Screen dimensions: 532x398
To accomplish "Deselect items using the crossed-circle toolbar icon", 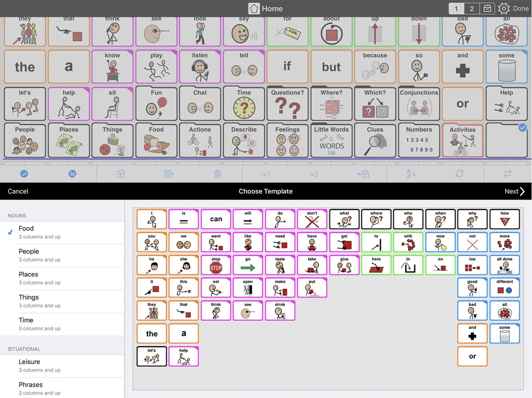I will (72, 174).
